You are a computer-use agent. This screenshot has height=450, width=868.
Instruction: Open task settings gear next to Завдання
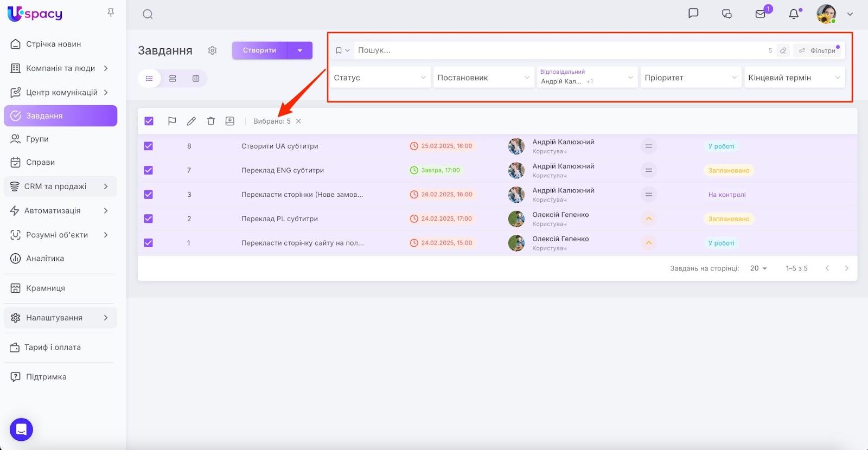point(212,50)
